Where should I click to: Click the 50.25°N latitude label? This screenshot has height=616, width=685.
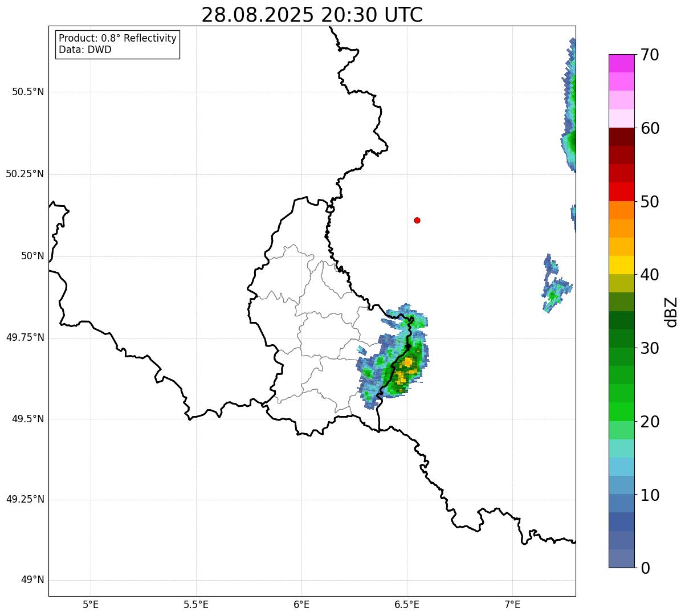25,174
